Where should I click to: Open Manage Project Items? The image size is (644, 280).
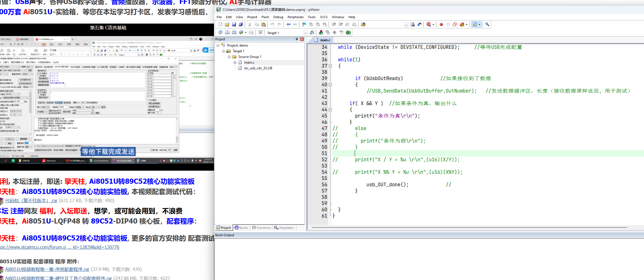(321, 32)
